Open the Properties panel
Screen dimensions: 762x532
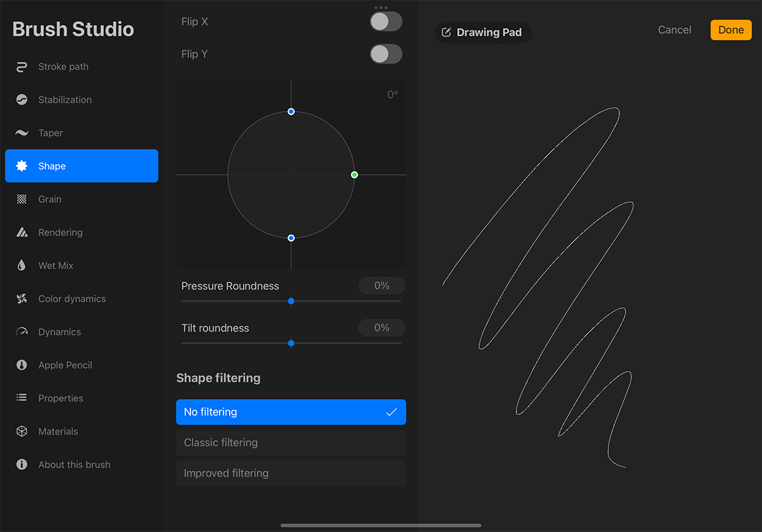pyautogui.click(x=61, y=398)
